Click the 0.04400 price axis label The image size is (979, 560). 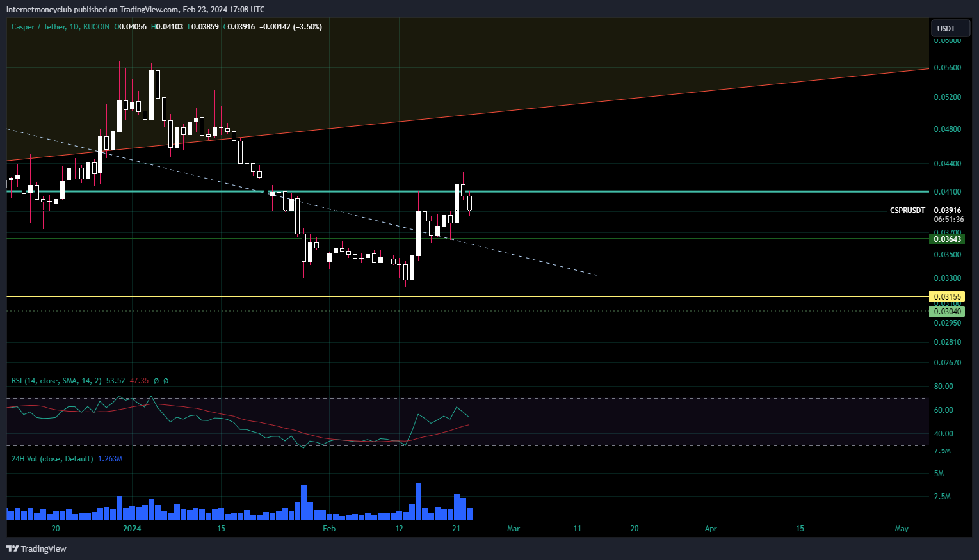pos(947,164)
